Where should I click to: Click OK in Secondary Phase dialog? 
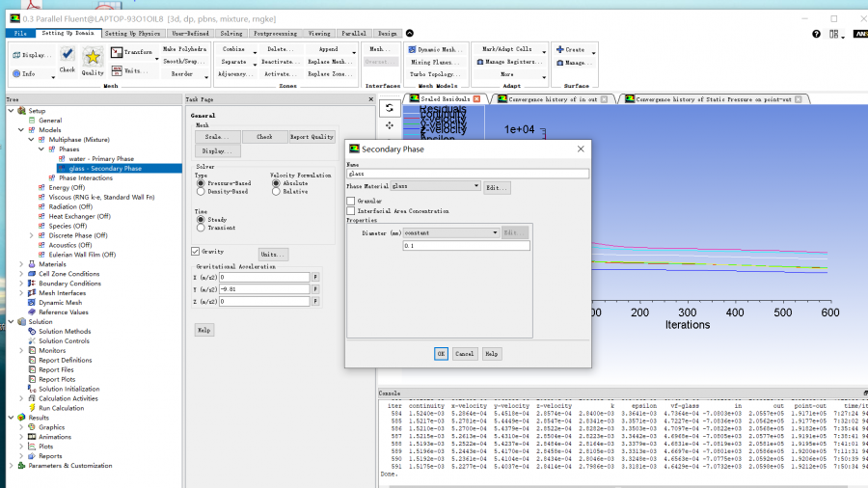coord(441,354)
